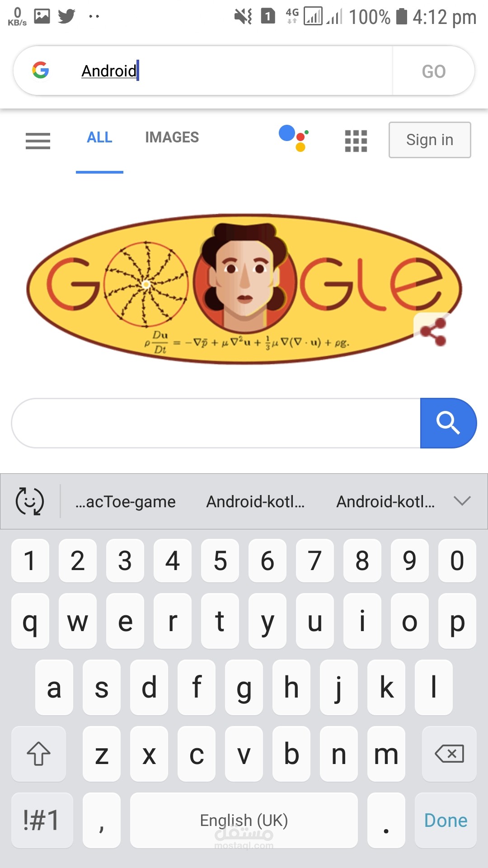Screen dimensions: 488x868
Task: Tap the Done key on keyboard
Action: coord(446,820)
